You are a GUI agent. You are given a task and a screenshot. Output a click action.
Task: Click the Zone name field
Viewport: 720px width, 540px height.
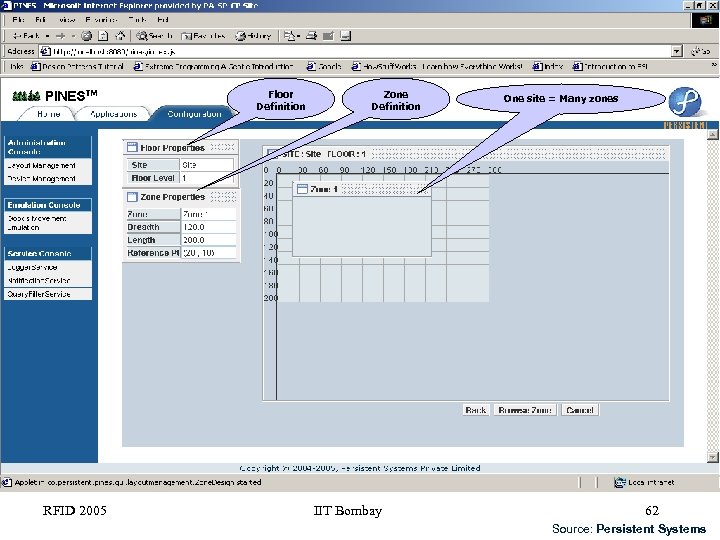click(208, 214)
